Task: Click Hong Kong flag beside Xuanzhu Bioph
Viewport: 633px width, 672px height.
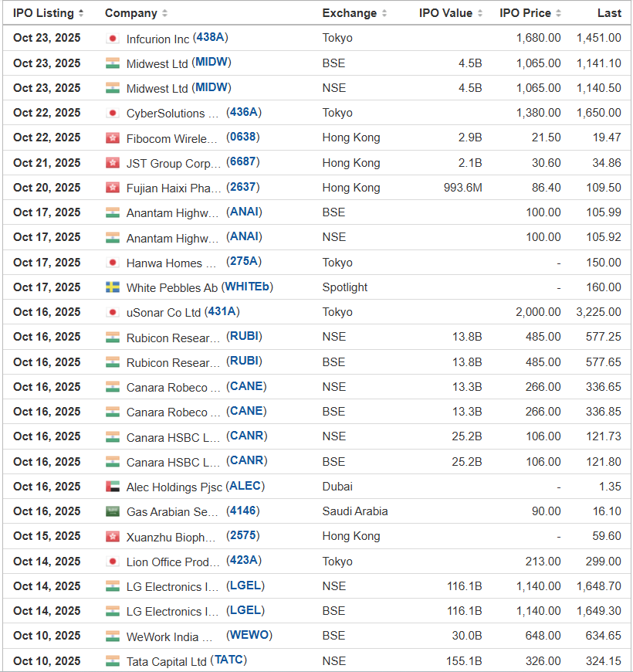Action: pos(113,536)
